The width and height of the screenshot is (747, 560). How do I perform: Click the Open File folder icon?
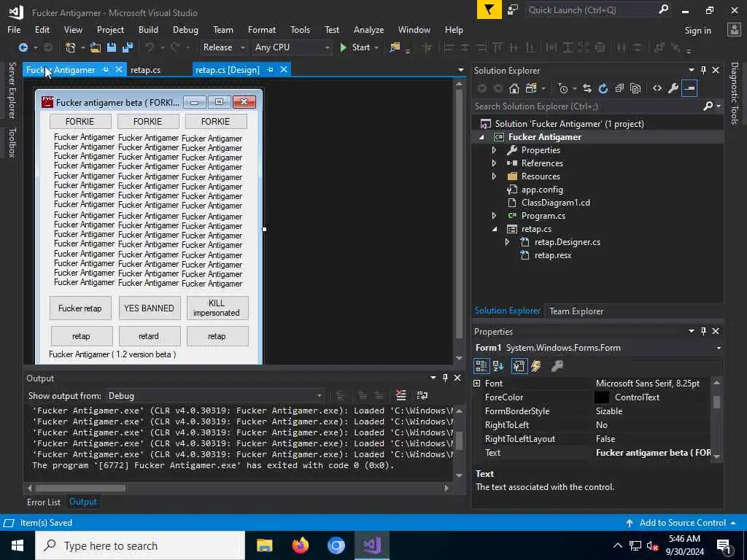pos(96,47)
